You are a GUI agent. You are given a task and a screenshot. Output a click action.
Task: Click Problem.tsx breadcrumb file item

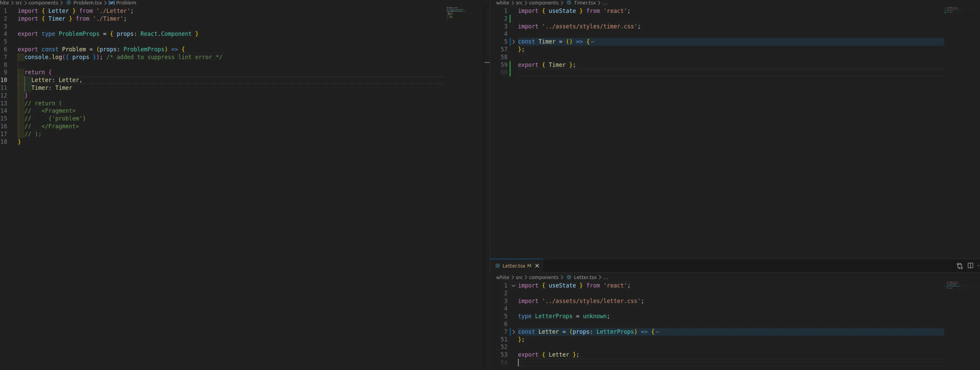tap(87, 3)
